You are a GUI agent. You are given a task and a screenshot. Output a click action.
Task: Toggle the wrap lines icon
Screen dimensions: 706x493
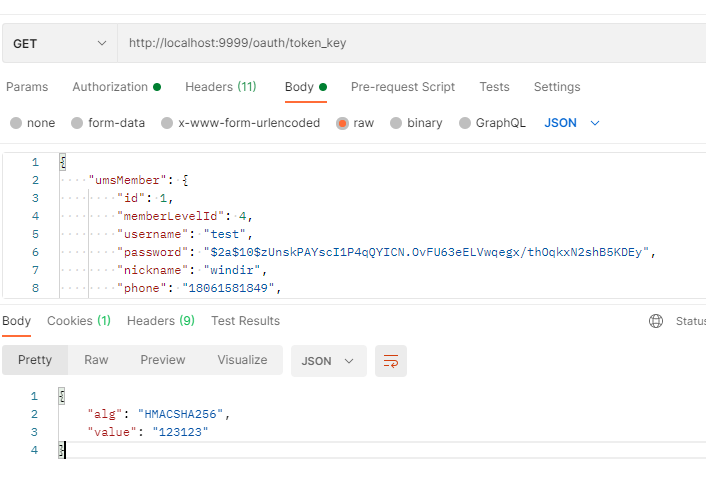point(391,361)
